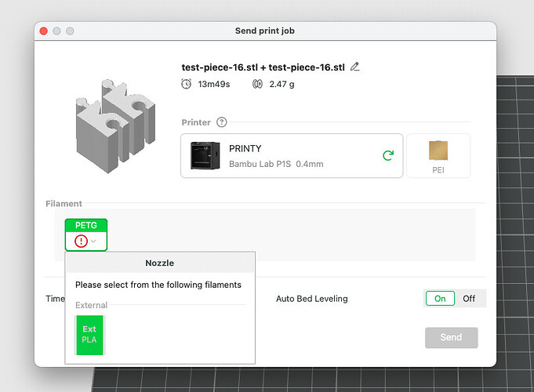Click the filament spool icon beside 2.47 g
Screen dimensions: 534x392
point(257,84)
